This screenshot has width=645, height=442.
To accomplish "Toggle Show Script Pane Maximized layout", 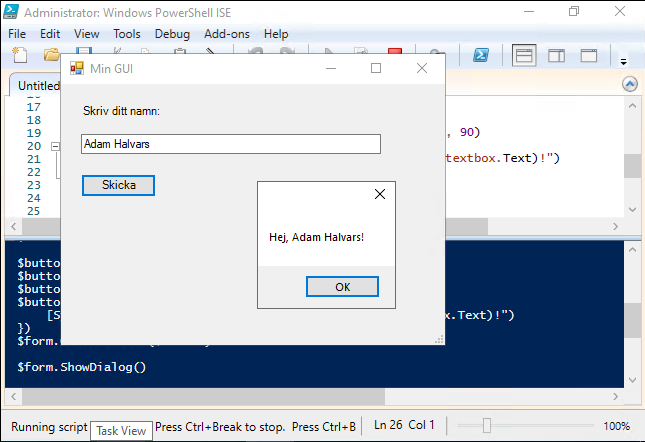I will [x=588, y=56].
